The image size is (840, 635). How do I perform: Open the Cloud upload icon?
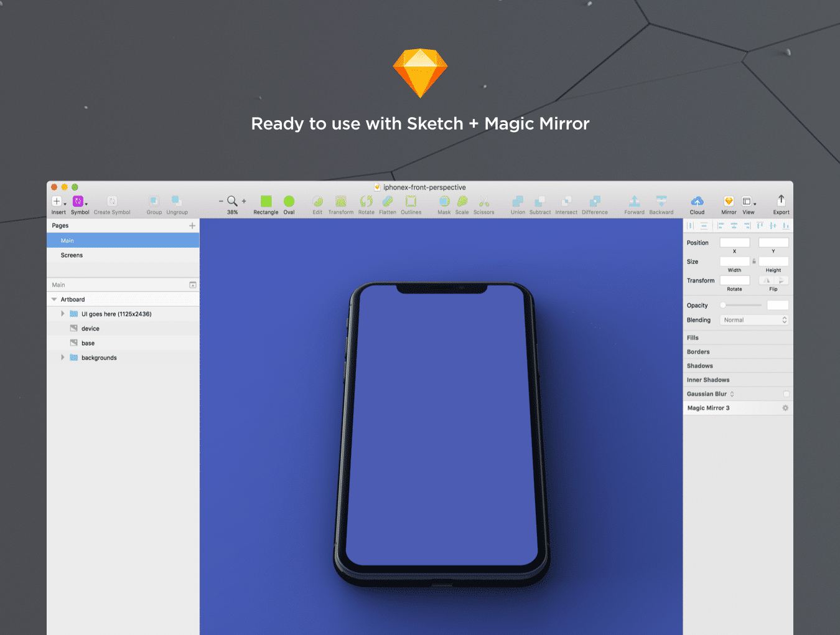point(697,201)
